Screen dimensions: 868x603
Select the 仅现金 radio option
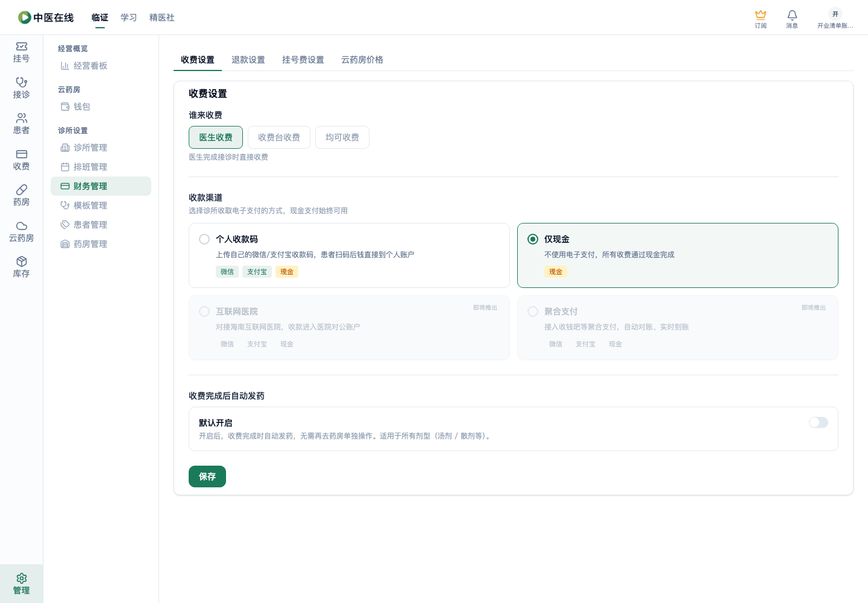pyautogui.click(x=533, y=239)
